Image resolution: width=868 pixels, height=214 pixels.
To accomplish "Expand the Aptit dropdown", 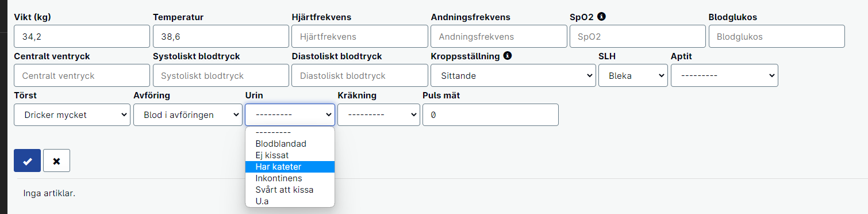I will pyautogui.click(x=724, y=75).
